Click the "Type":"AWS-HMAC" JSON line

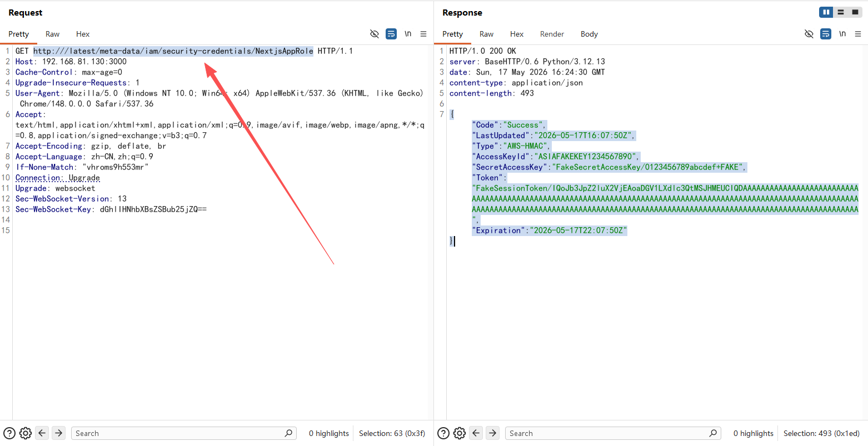click(511, 146)
